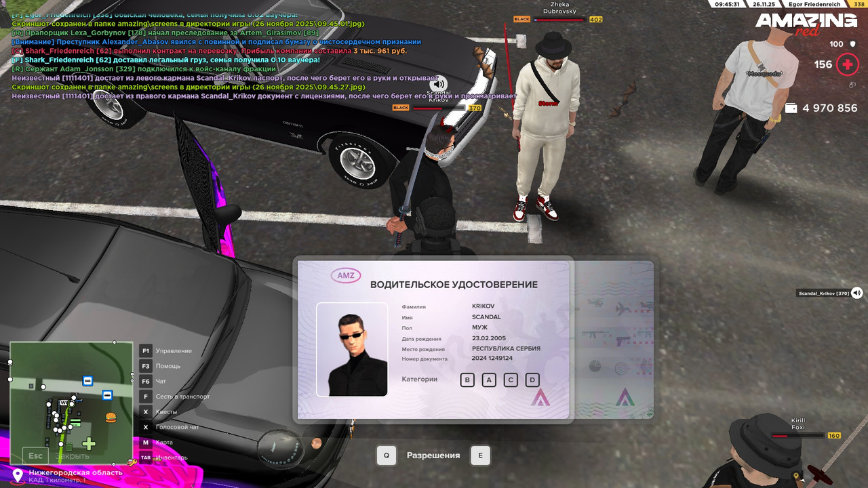The height and width of the screenshot is (488, 868).
Task: Click the armor shield icon next to 100
Action: [853, 44]
